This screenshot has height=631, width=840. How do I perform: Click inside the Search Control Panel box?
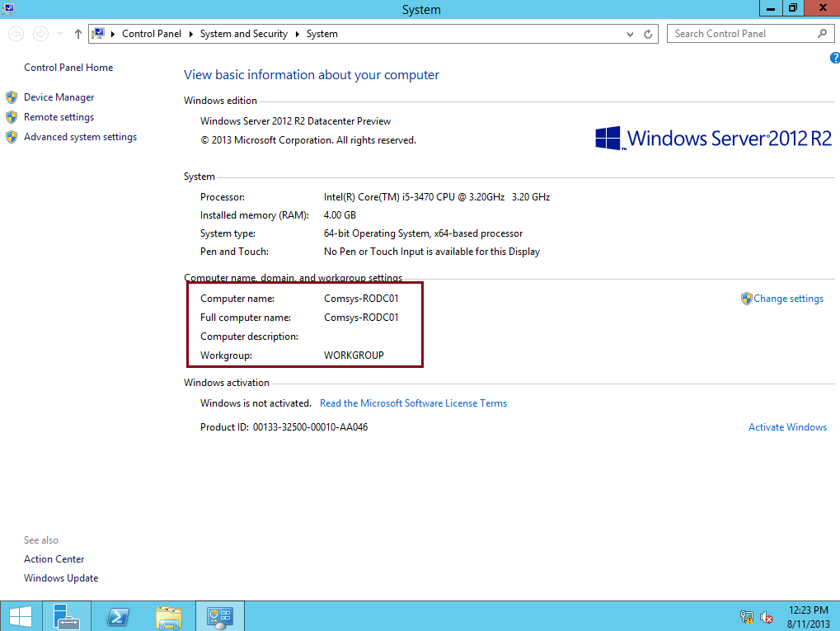[742, 33]
